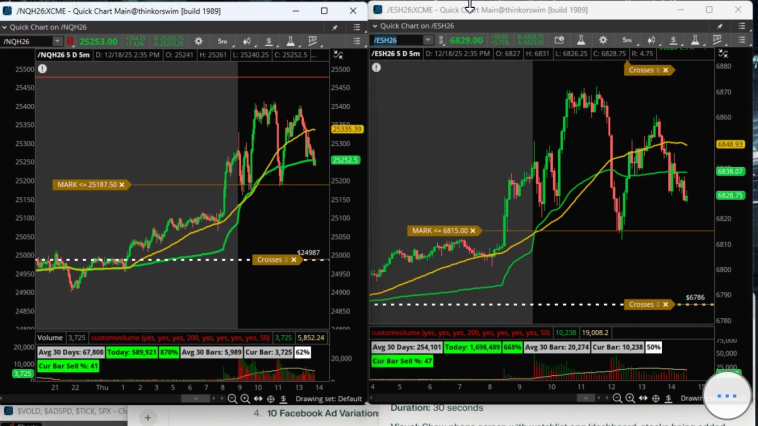Open the gadget menu on the NQH26 header
Image resolution: width=758 pixels, height=426 pixels.
click(357, 28)
